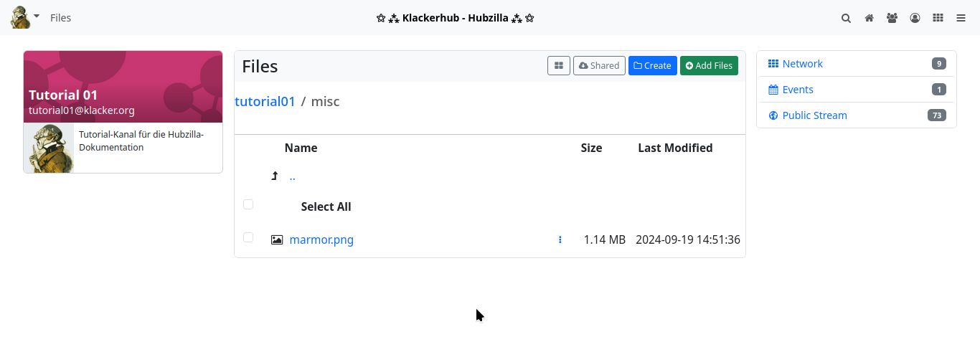
Task: Open Public Stream in the sidebar
Action: (814, 115)
